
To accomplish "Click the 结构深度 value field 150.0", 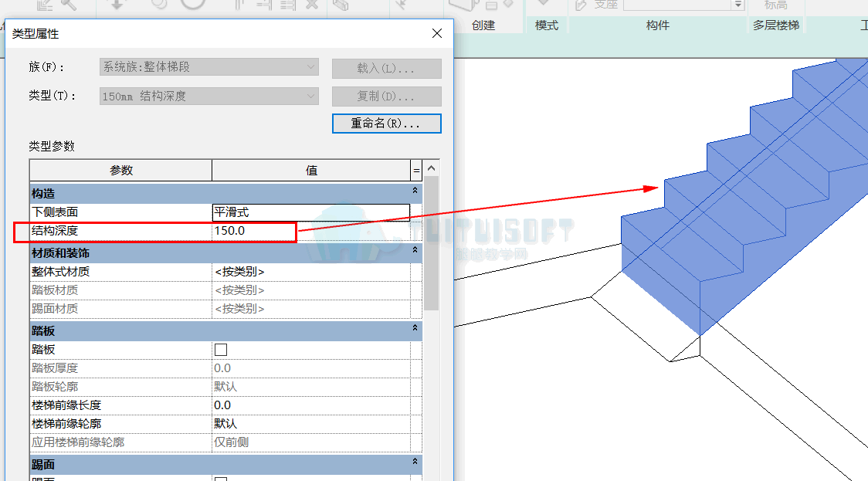I will [310, 231].
